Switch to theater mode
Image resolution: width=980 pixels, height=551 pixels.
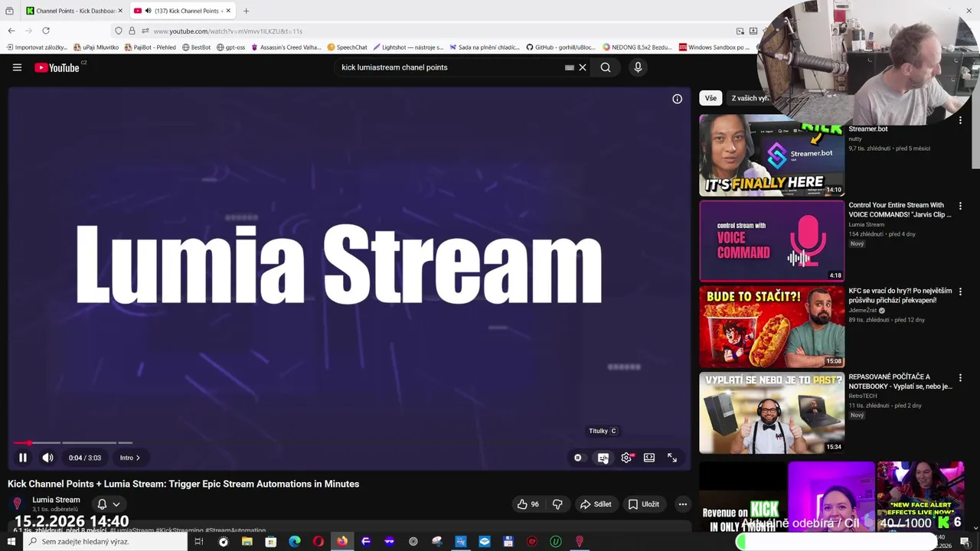pos(649,458)
